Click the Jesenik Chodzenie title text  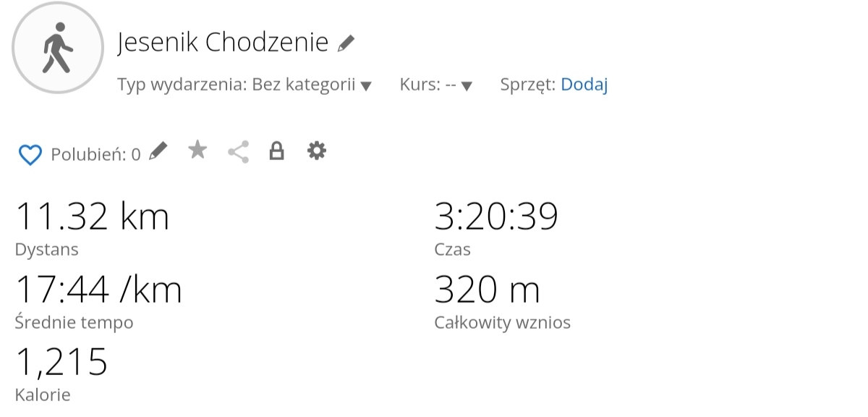click(223, 43)
